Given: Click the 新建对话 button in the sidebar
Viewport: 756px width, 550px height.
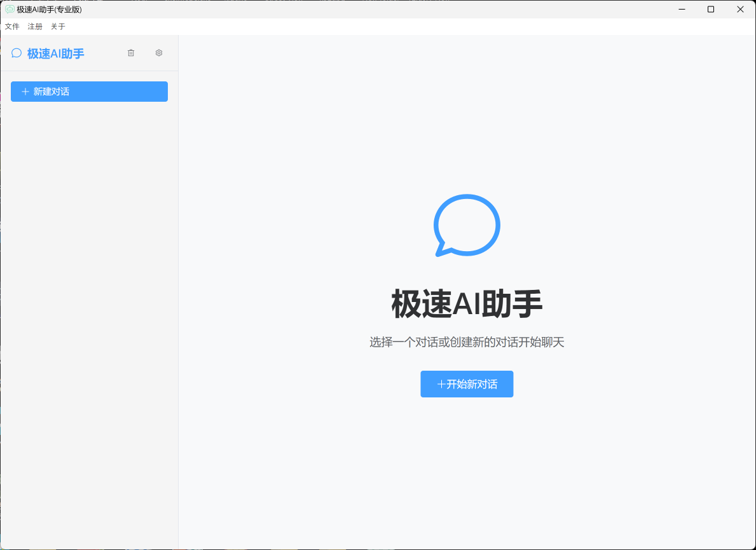Looking at the screenshot, I should 89,91.
